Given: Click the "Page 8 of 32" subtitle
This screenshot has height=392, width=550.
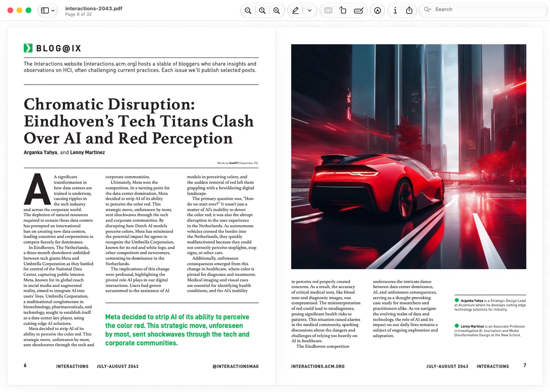Looking at the screenshot, I should tap(79, 15).
